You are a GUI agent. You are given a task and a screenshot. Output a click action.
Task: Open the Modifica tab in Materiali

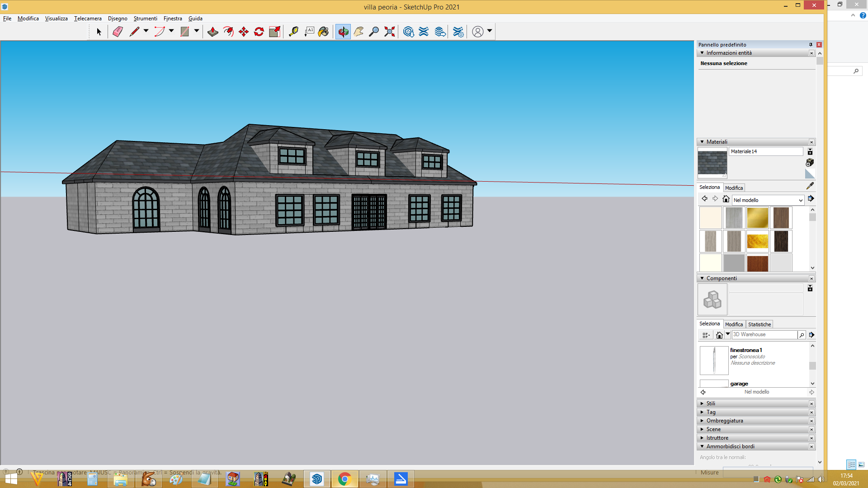[x=734, y=188]
